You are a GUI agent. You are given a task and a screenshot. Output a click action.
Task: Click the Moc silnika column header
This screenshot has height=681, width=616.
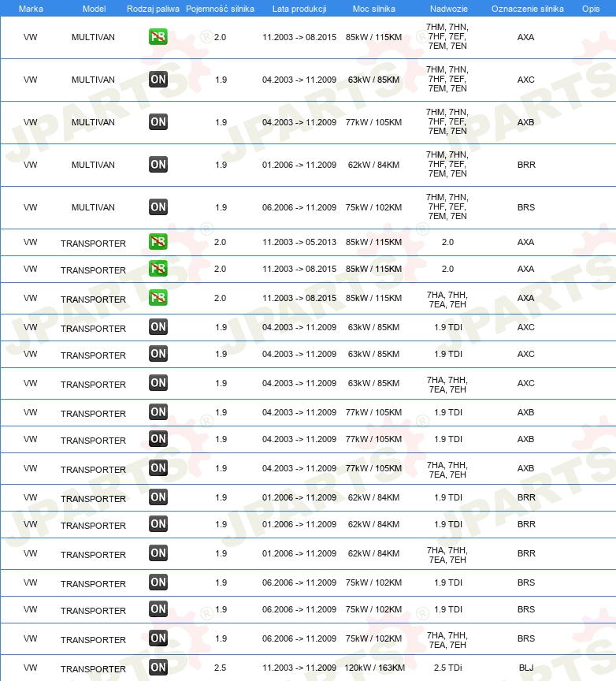tap(373, 9)
